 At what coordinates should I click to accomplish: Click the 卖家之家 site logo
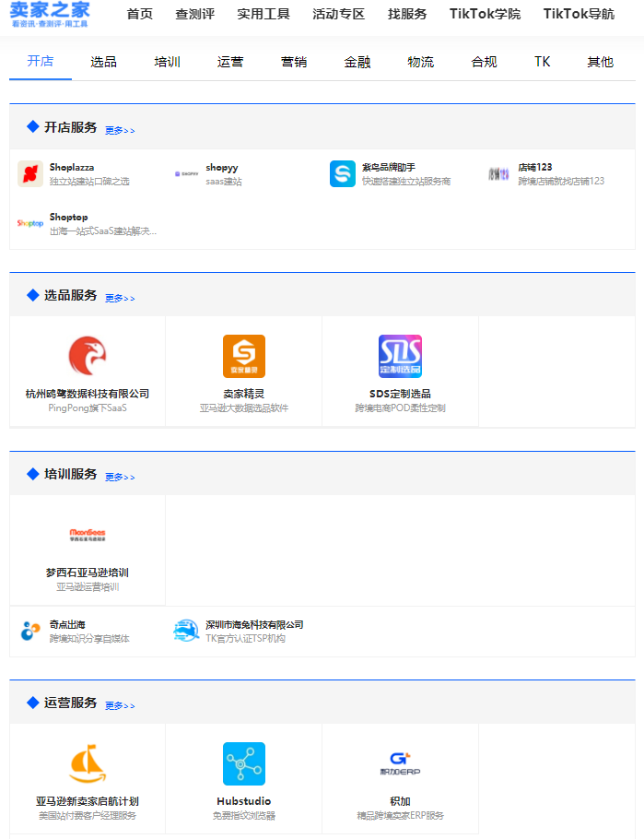[50, 15]
